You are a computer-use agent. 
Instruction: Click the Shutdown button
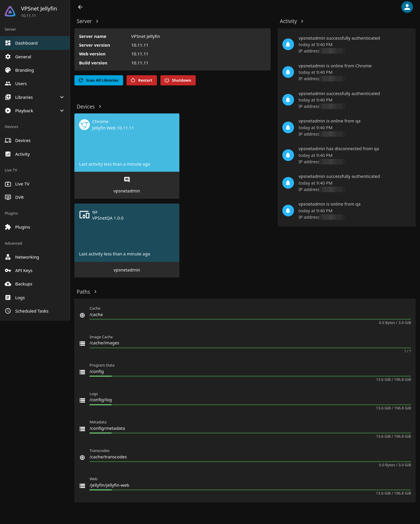[178, 80]
